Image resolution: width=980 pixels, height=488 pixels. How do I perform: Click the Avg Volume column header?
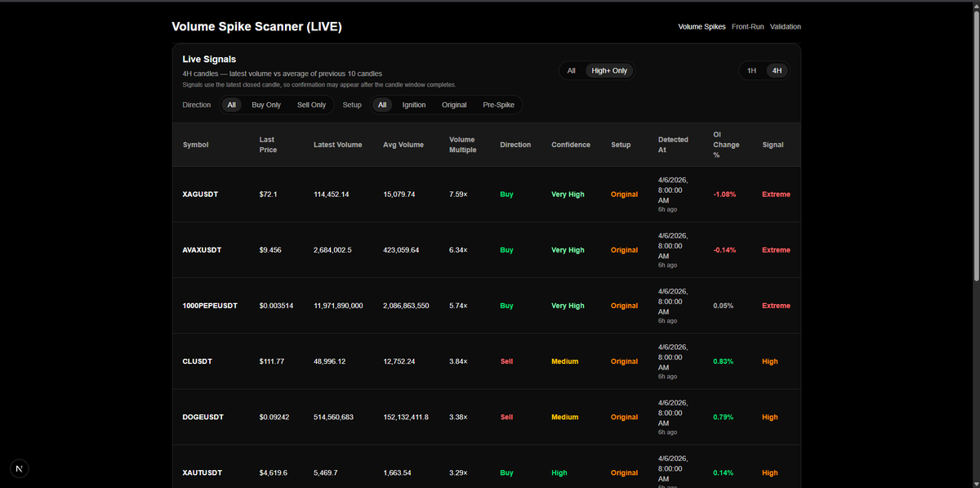[x=403, y=145]
